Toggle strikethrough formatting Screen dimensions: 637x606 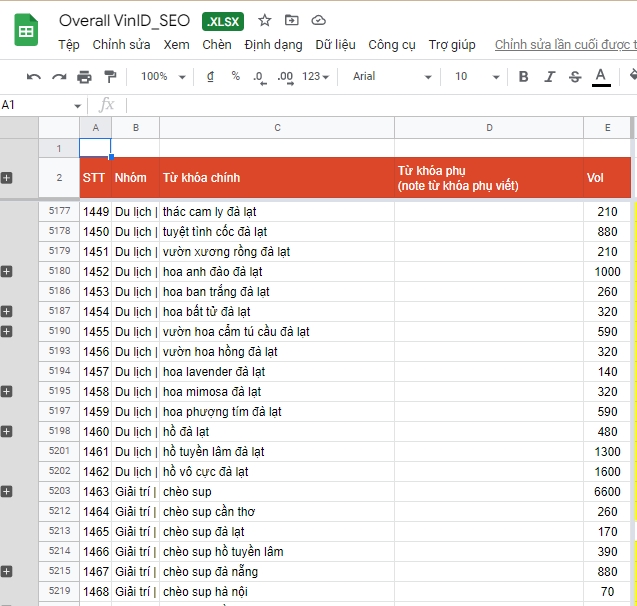[x=575, y=76]
